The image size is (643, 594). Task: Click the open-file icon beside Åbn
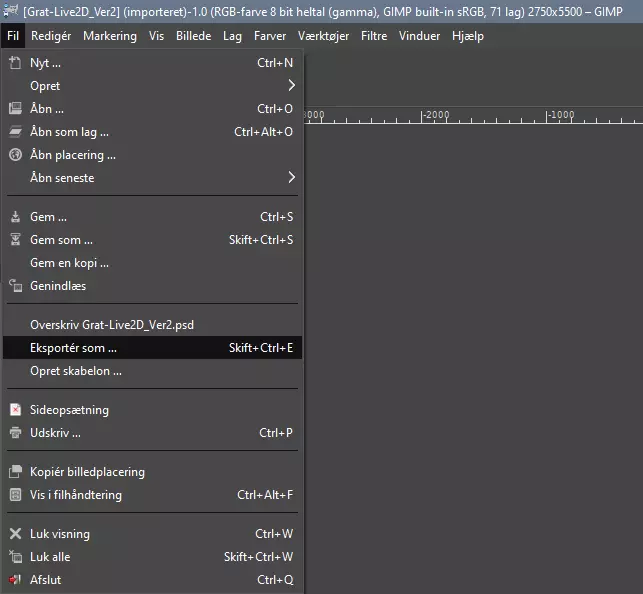(15, 109)
